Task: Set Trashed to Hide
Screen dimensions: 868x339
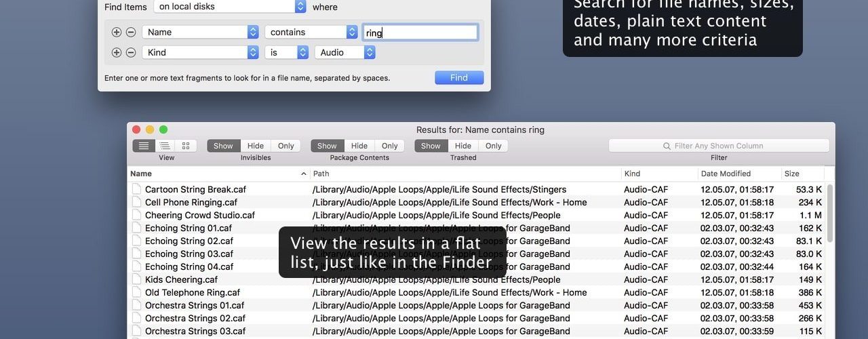Action: (x=463, y=146)
